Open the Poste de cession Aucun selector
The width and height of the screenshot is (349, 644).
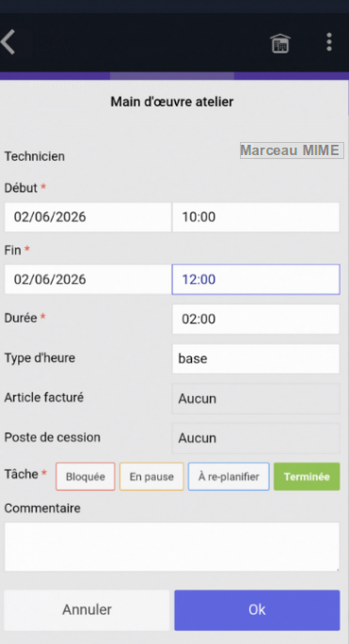256,438
